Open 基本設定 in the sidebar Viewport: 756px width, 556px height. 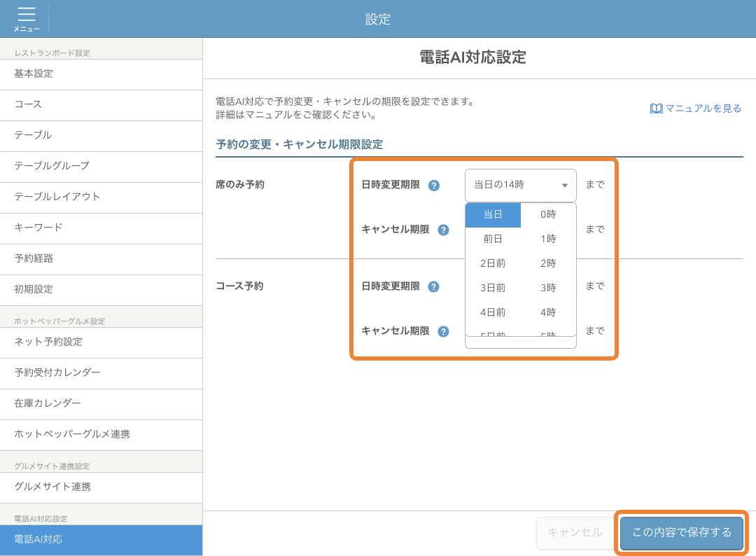pyautogui.click(x=101, y=74)
